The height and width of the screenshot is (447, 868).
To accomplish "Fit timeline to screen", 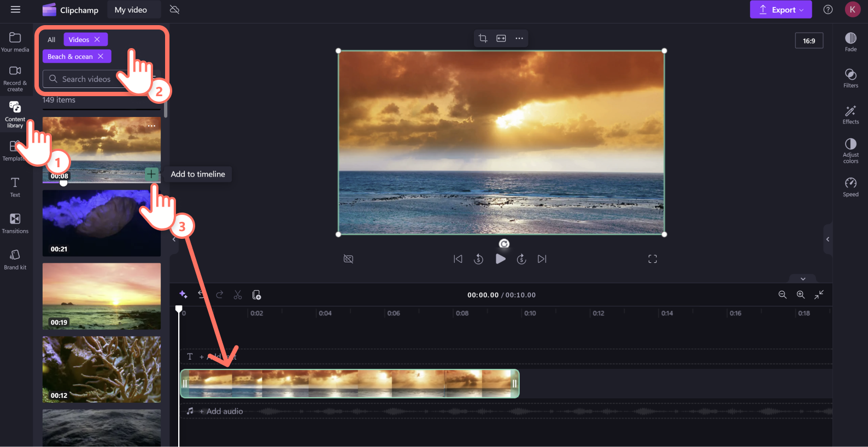I will 819,295.
